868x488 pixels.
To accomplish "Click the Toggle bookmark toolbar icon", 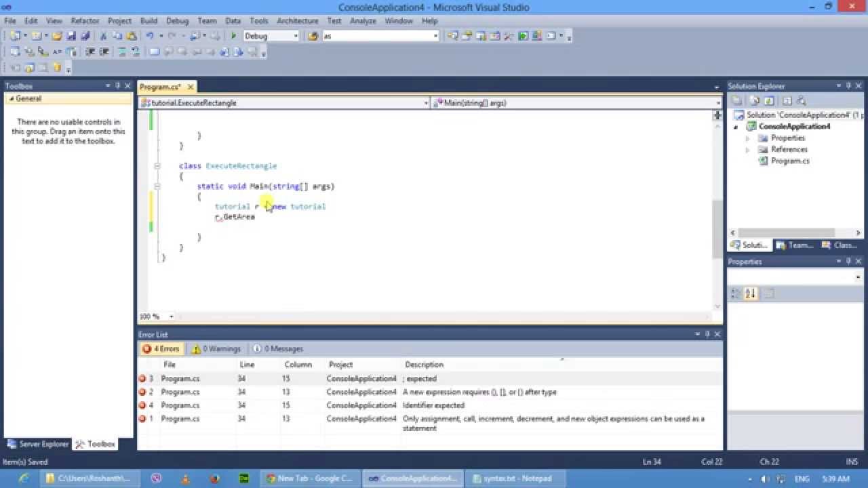I will (x=155, y=52).
